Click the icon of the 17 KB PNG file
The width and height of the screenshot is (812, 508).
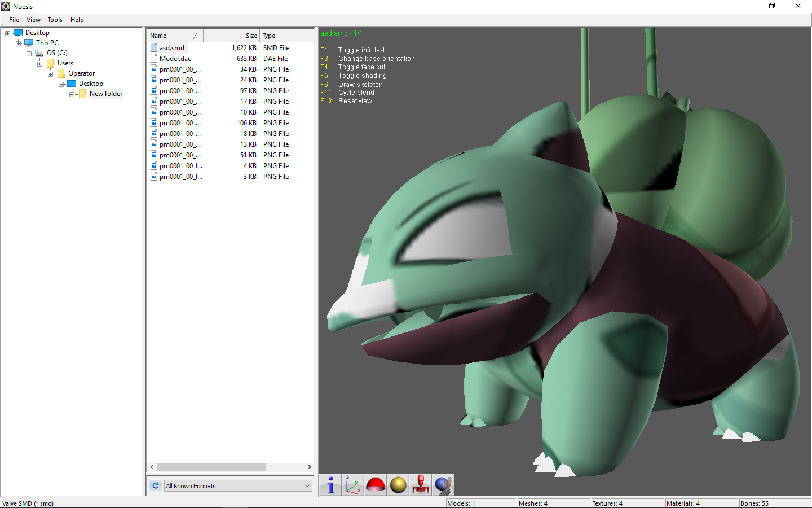pyautogui.click(x=154, y=102)
